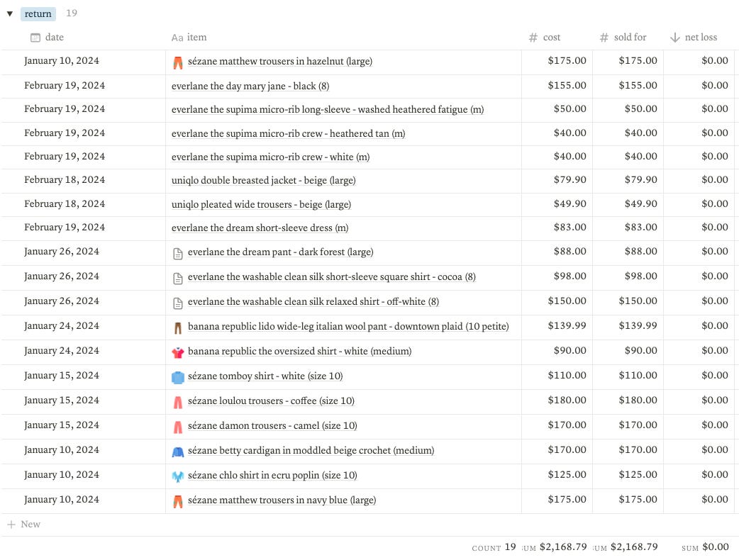This screenshot has height=560, width=739.
Task: Click page icon for dream pant dark forest
Action: pos(178,254)
